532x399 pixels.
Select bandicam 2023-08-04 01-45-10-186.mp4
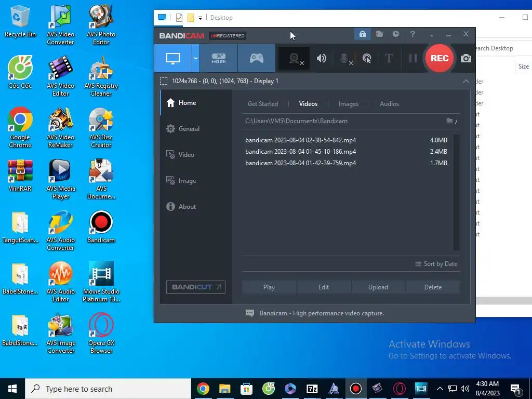click(x=347, y=152)
